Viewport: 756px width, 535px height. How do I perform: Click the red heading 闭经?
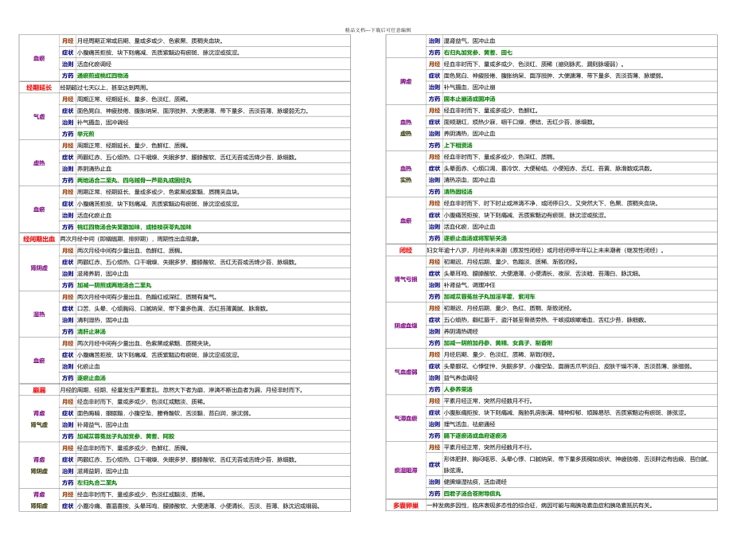click(405, 250)
